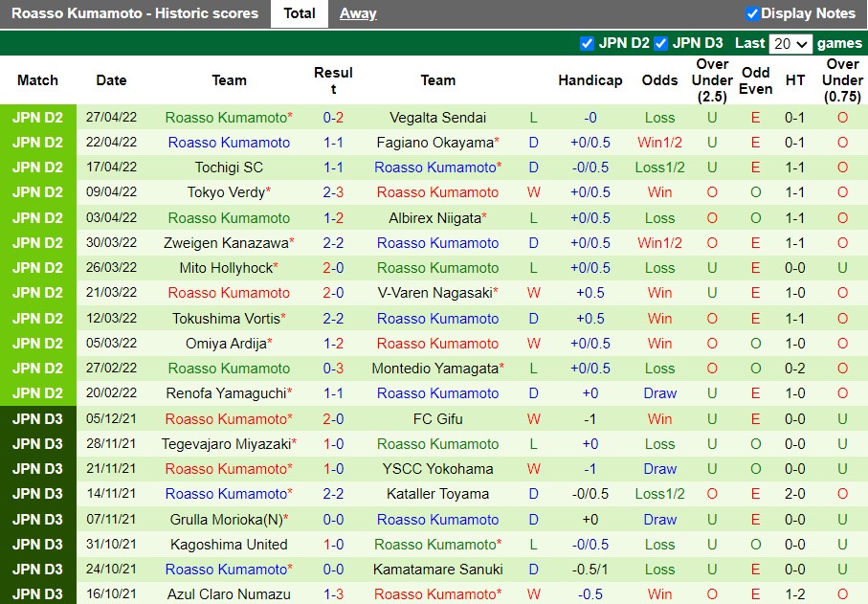The width and height of the screenshot is (868, 604).
Task: Uncheck the JPN D2 league filter
Action: click(587, 43)
